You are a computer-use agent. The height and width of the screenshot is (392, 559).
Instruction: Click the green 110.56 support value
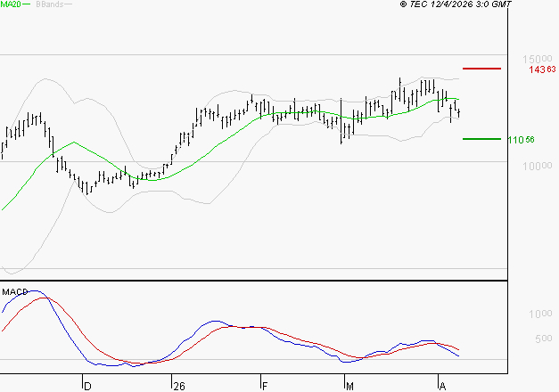coord(521,140)
